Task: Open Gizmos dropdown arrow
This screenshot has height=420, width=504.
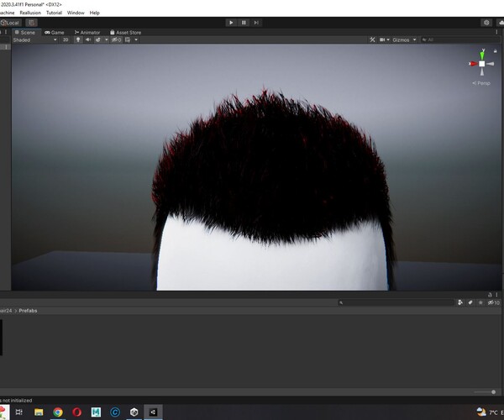Action: coord(415,39)
